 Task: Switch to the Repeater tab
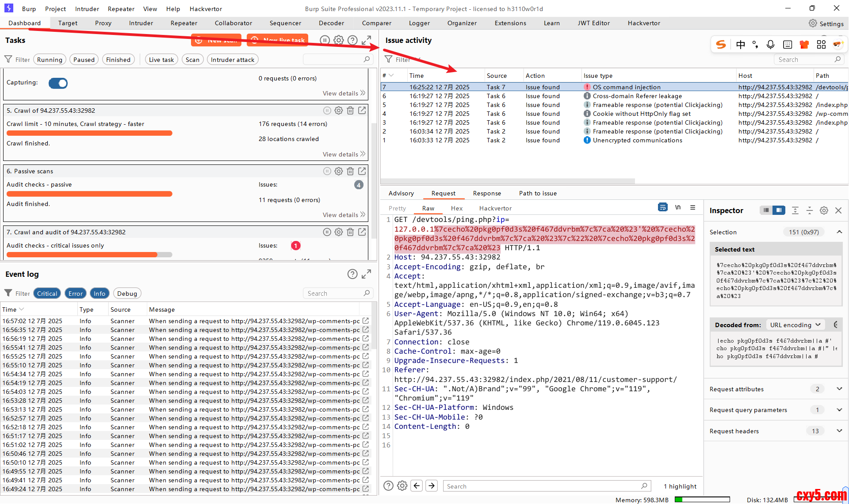click(184, 23)
